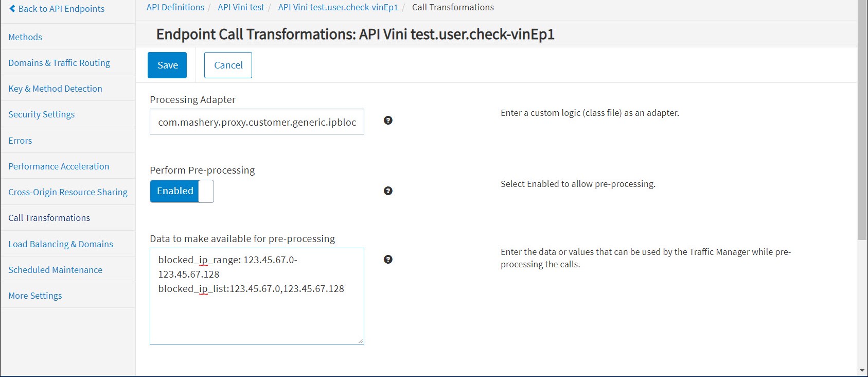Click help icon for Perform Pre-processing
This screenshot has height=377, width=868.
(388, 191)
